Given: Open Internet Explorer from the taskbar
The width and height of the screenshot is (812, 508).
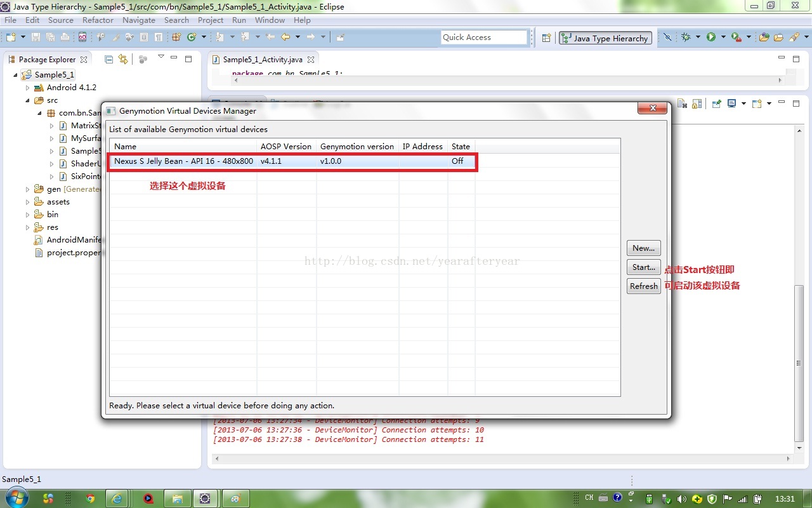Looking at the screenshot, I should click(x=117, y=498).
